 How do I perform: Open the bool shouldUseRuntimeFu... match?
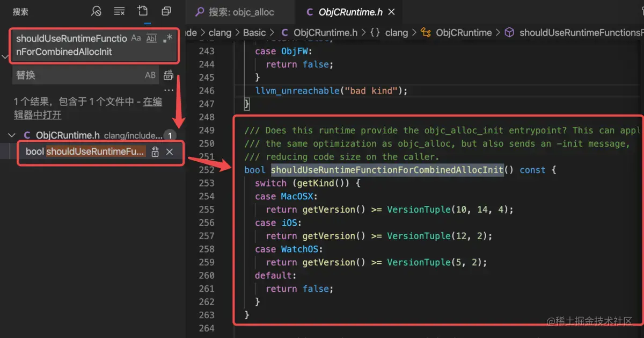point(85,152)
